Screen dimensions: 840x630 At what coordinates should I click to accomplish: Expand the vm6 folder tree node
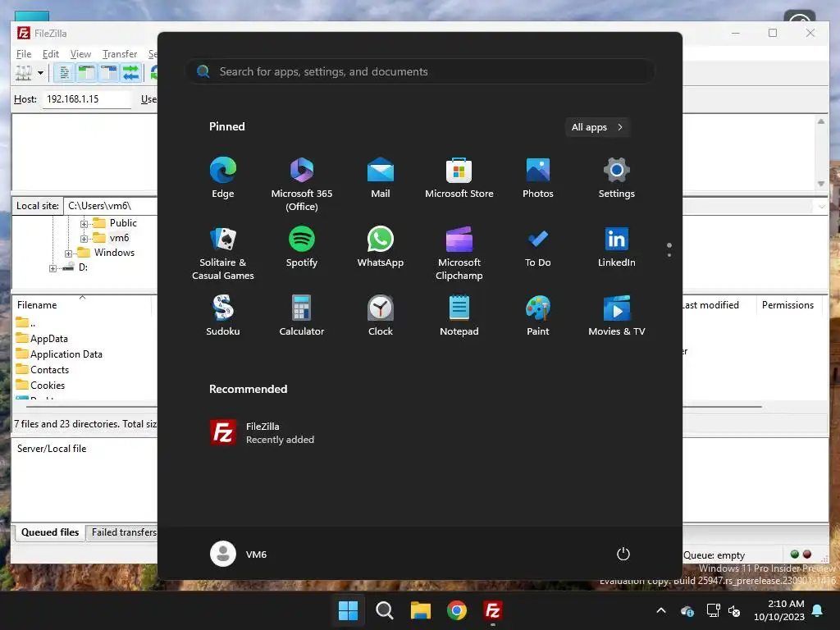pyautogui.click(x=84, y=239)
